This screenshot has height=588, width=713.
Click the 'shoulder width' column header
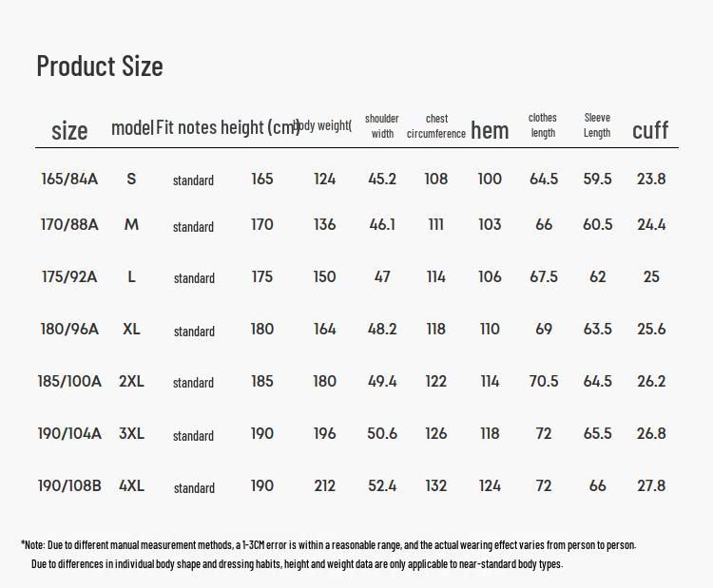point(382,125)
